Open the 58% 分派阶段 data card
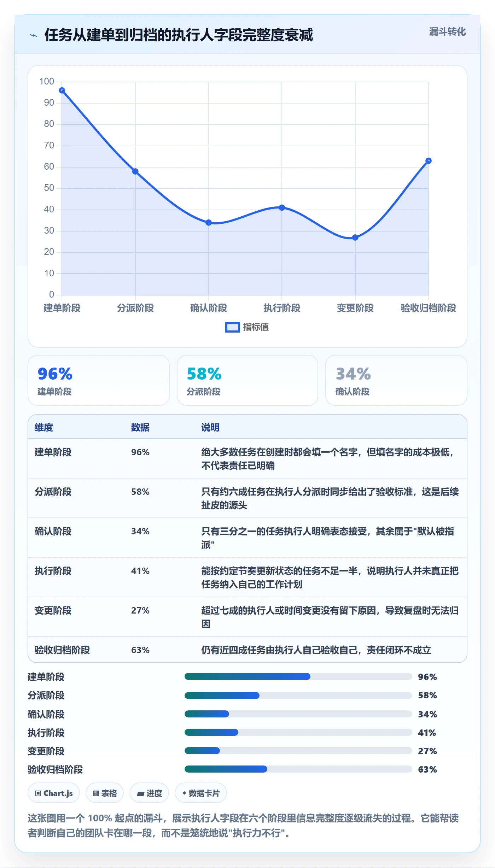495x868 pixels. coord(248,380)
